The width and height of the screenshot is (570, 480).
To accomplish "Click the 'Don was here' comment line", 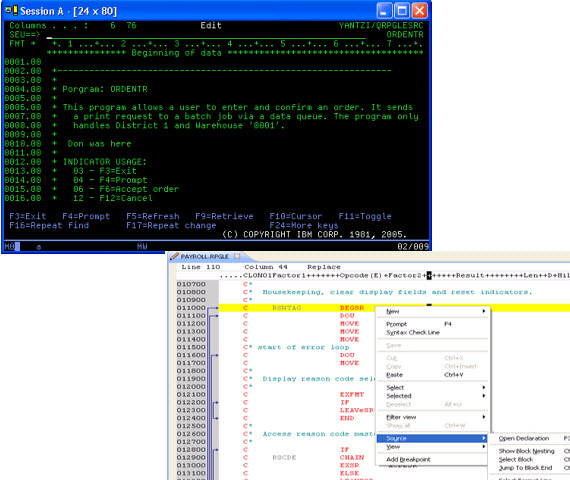I will pos(100,144).
